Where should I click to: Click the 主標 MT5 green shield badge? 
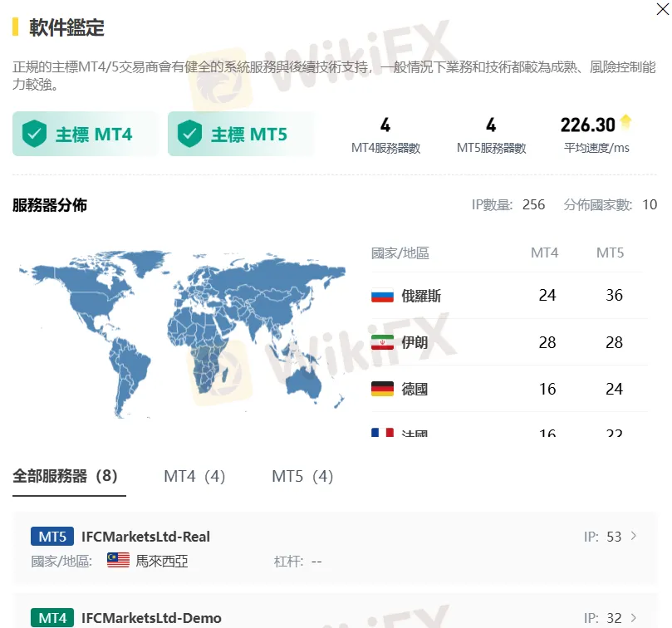coord(241,134)
